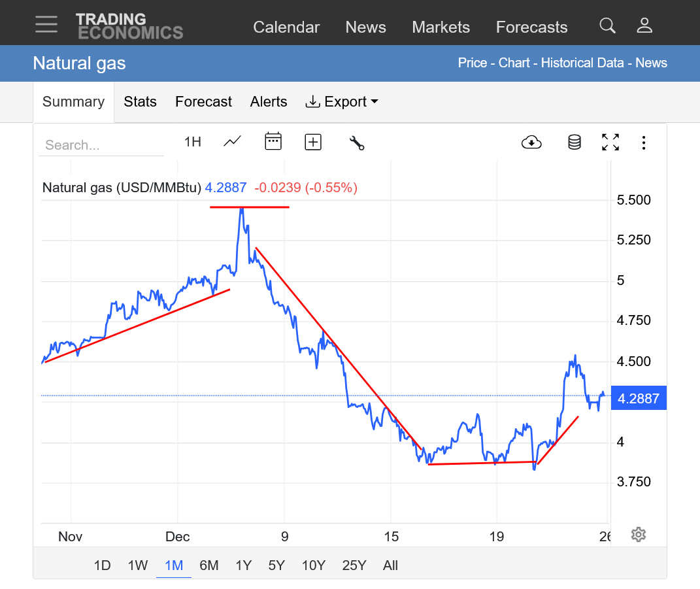Select the 1Y time range

coord(243,565)
